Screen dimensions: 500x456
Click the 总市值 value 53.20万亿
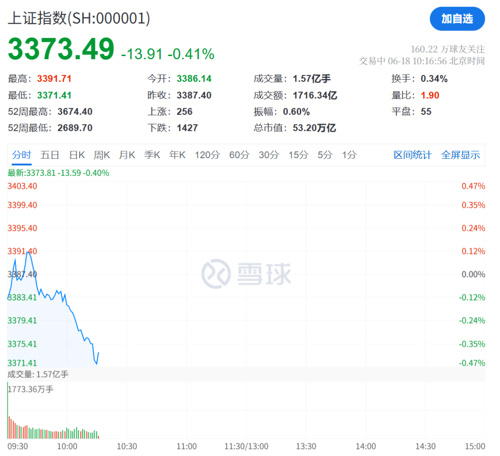coord(314,128)
